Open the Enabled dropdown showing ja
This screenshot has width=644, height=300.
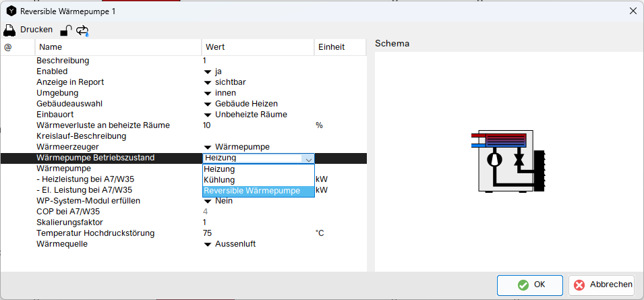click(208, 72)
